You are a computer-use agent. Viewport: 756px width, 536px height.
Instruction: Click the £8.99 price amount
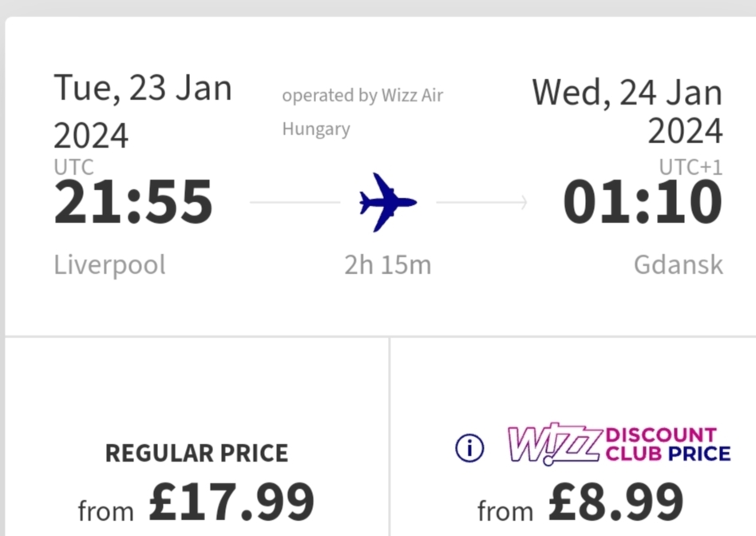615,502
